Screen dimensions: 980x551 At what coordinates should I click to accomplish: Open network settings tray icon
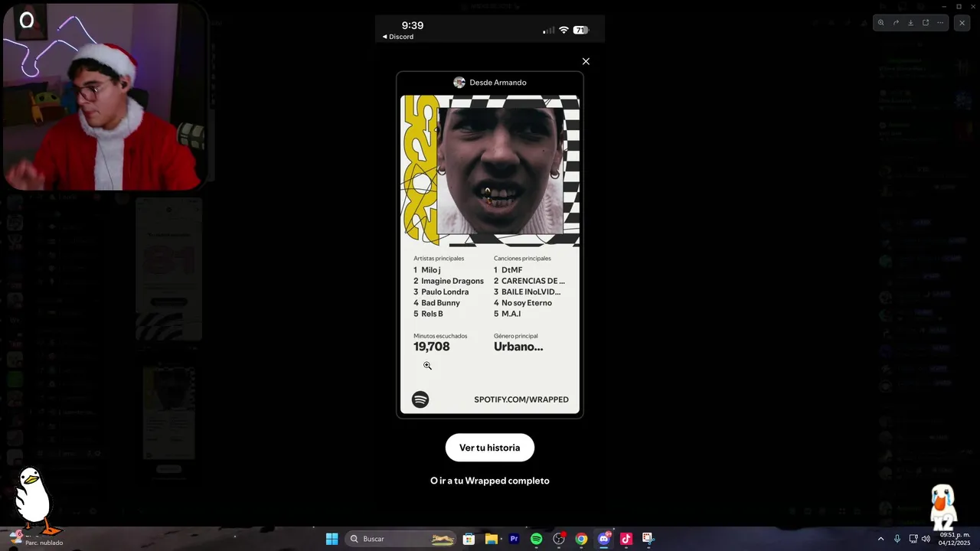pos(913,539)
